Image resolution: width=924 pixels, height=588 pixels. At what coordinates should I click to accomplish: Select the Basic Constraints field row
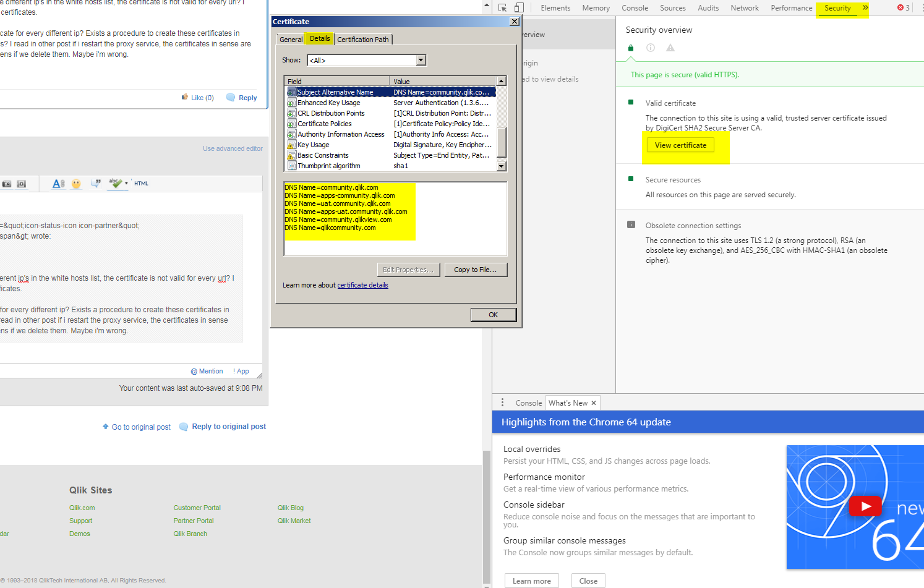tap(391, 155)
